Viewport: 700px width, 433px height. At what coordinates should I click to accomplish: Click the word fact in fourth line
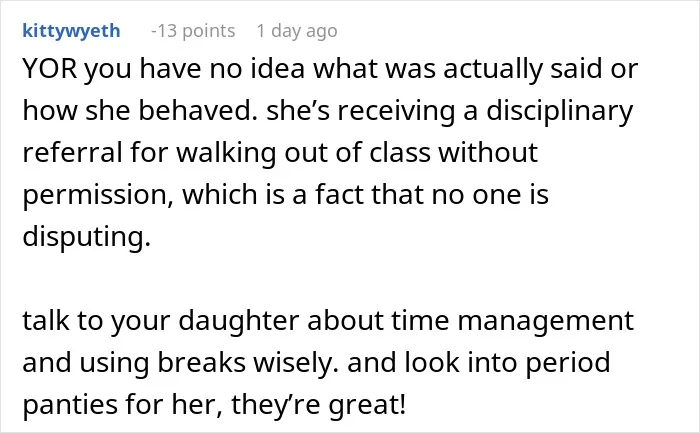340,195
